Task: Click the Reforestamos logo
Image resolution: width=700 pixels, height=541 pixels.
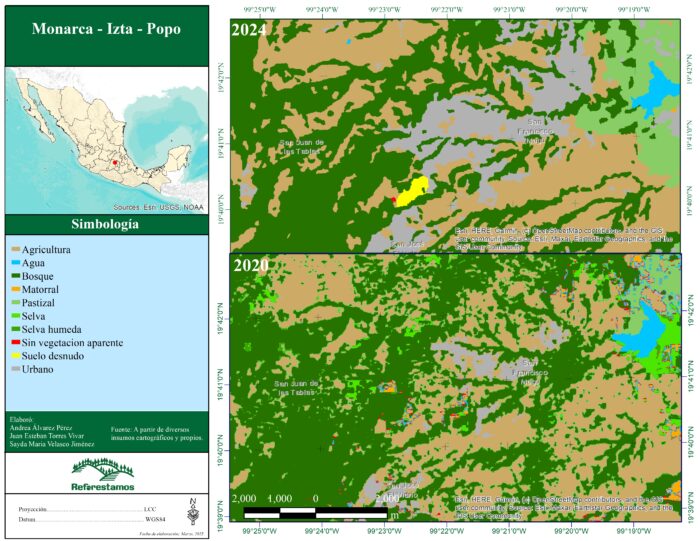Action: tap(103, 474)
